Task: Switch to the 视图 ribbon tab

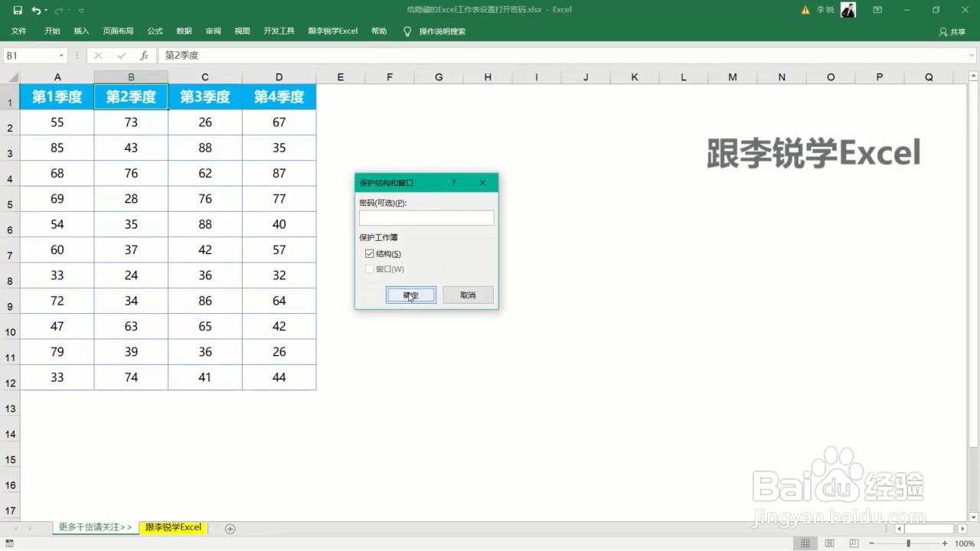Action: tap(242, 31)
